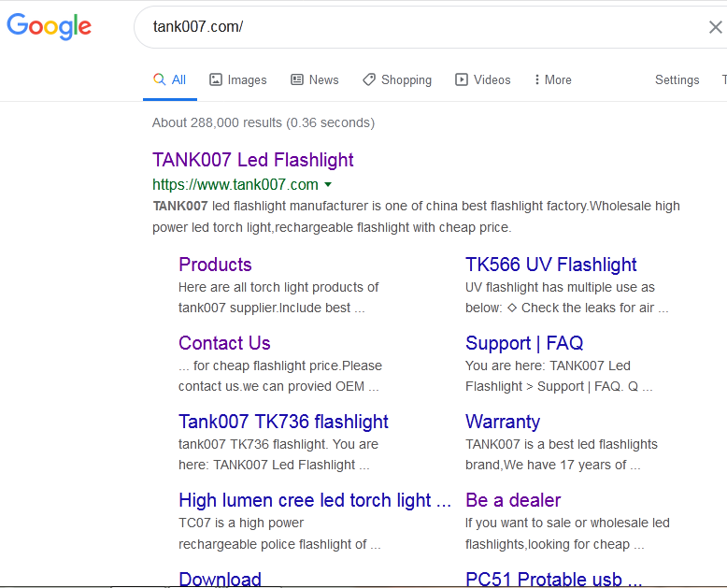
Task: Open the Support | FAQ sitelink
Action: coord(524,343)
